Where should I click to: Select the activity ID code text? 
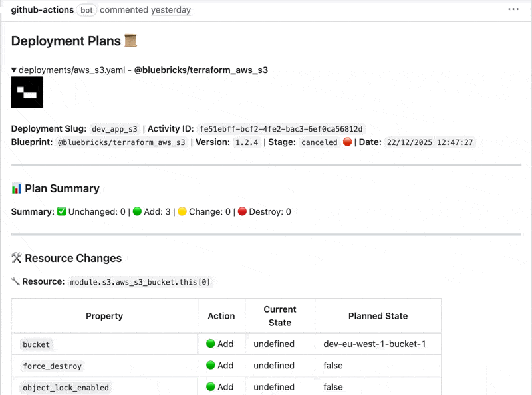[x=282, y=129]
